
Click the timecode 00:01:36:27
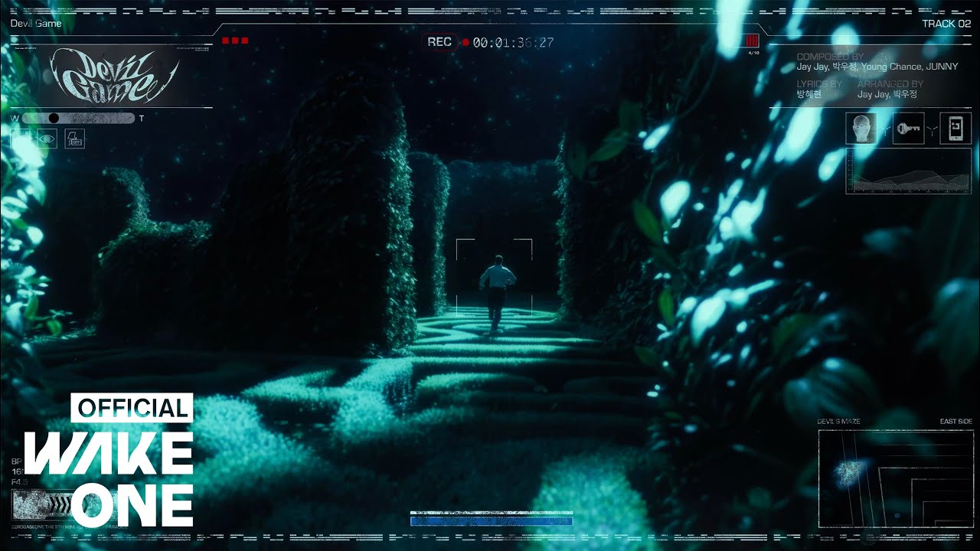[x=513, y=43]
